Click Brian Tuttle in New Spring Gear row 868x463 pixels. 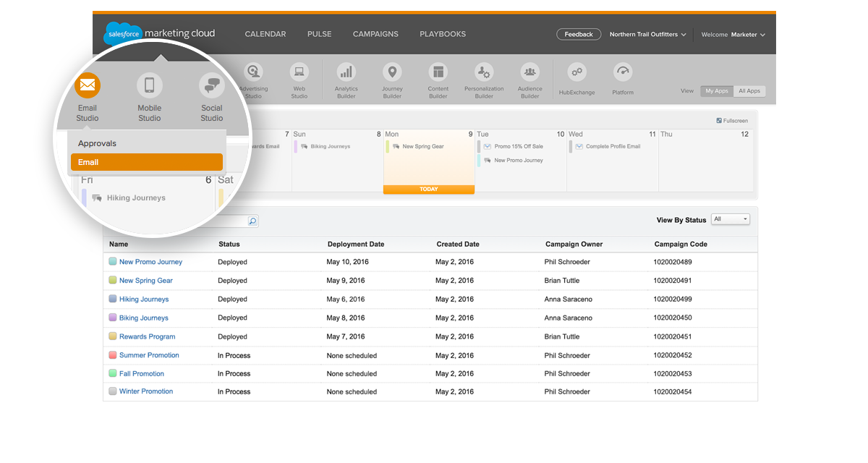(x=562, y=281)
